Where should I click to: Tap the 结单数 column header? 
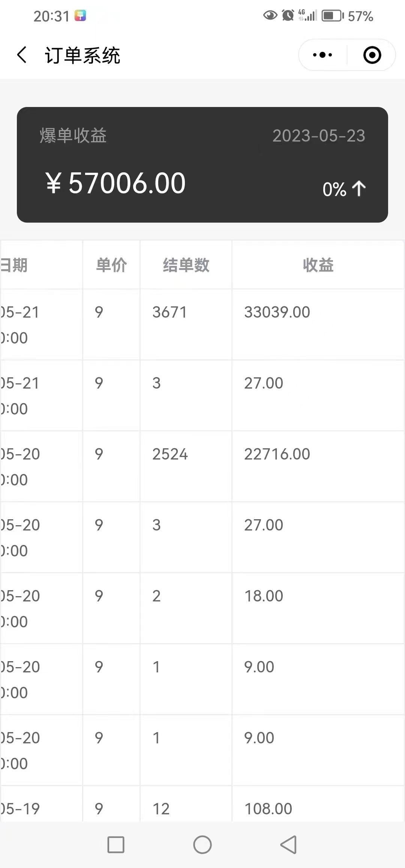[x=186, y=265]
